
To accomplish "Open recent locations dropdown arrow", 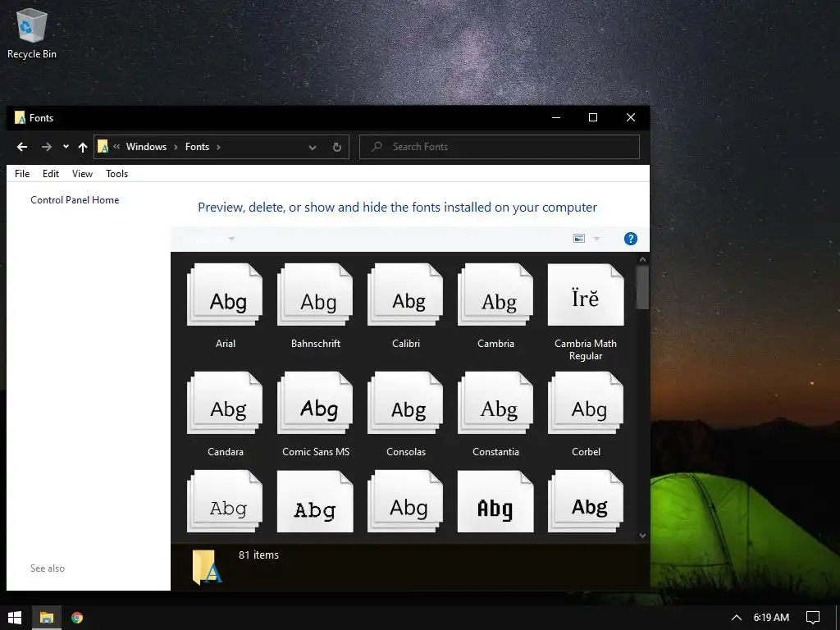I will (x=66, y=146).
